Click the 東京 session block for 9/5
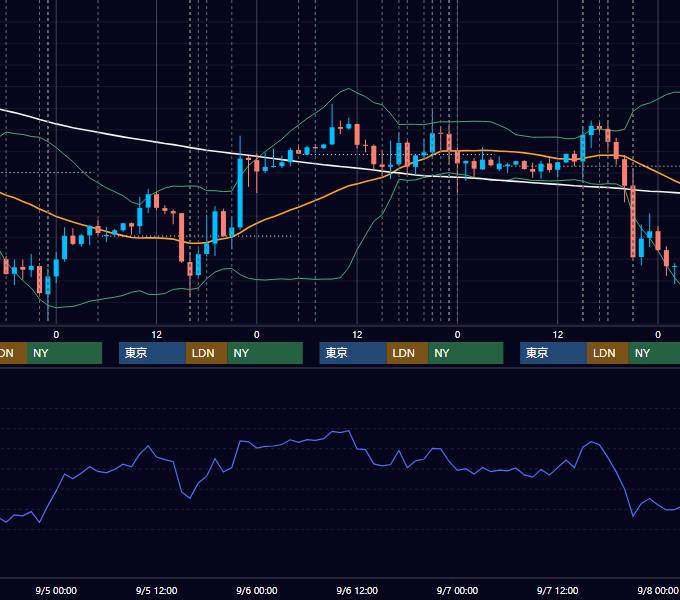The height and width of the screenshot is (600, 680). (x=152, y=353)
